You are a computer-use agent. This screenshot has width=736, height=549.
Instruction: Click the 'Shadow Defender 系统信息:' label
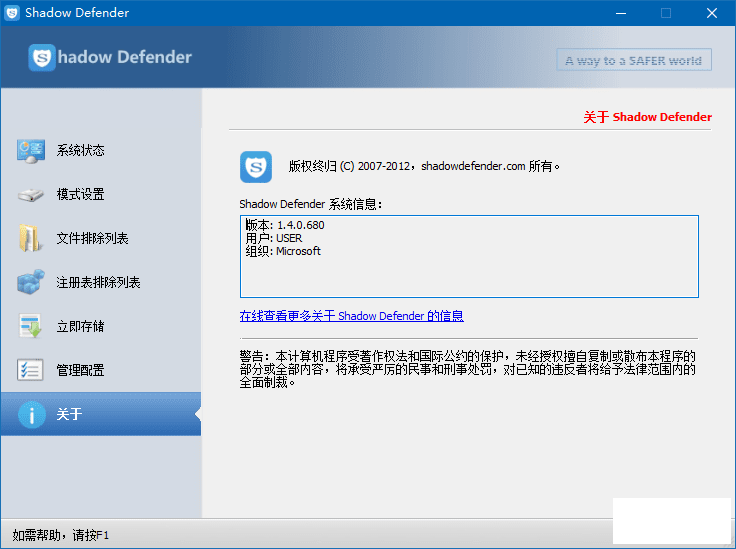pyautogui.click(x=311, y=204)
